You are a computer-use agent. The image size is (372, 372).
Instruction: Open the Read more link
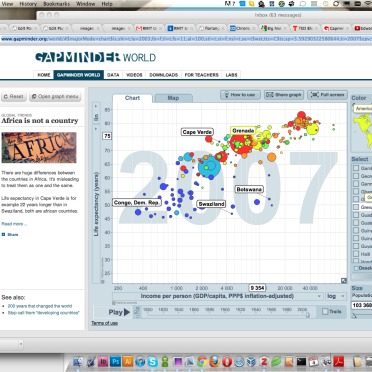click(x=14, y=224)
